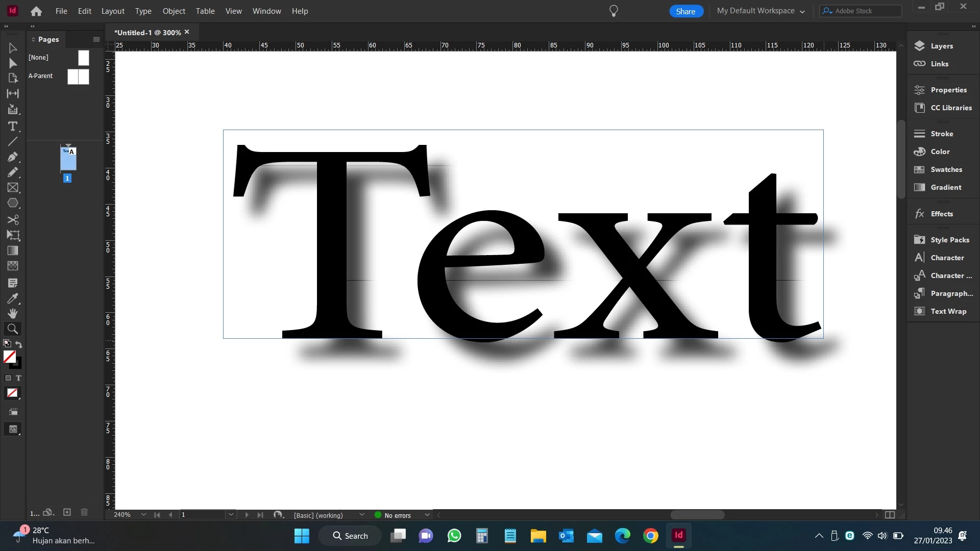Image resolution: width=980 pixels, height=551 pixels.
Task: Select the Type tool
Action: (13, 126)
